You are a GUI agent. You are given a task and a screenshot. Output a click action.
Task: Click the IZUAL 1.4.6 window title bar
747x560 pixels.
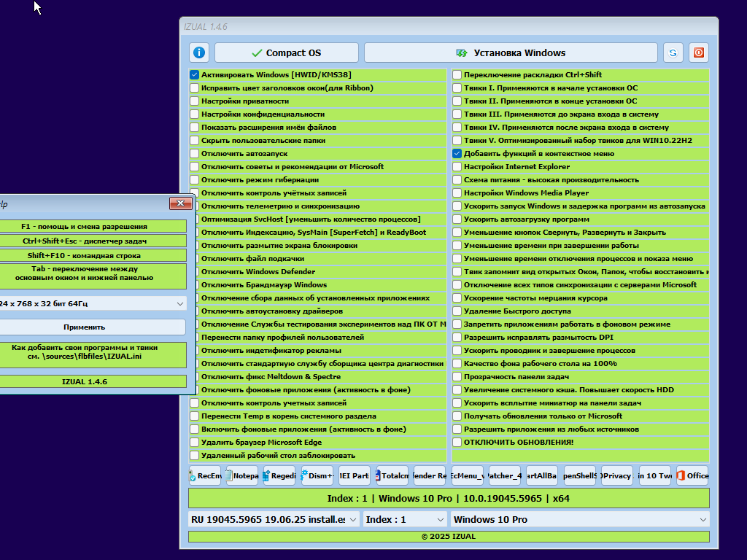pos(449,27)
